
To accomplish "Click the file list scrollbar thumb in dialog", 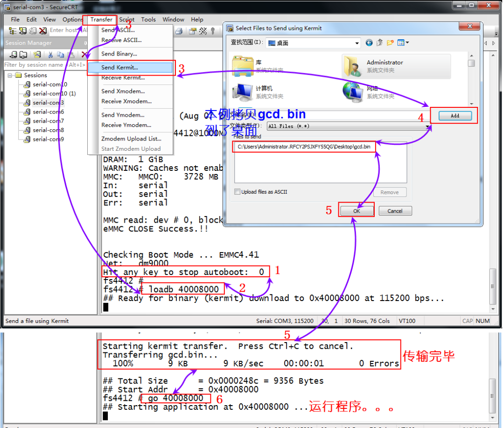I will click(x=471, y=63).
